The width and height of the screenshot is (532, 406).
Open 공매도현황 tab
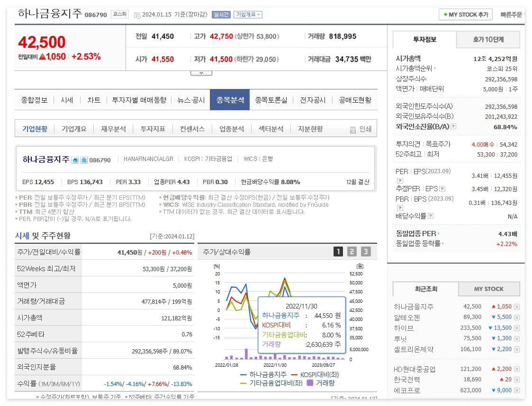pyautogui.click(x=355, y=100)
